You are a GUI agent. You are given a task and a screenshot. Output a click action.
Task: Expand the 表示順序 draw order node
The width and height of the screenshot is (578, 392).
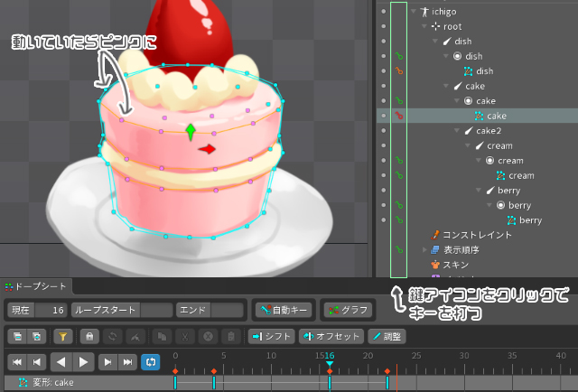click(x=425, y=249)
